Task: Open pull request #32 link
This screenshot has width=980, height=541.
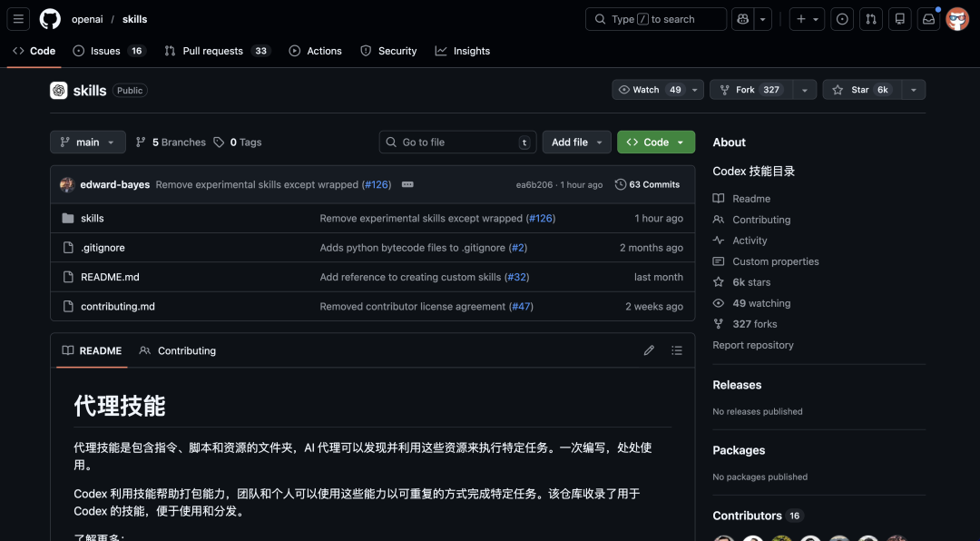Action: [517, 277]
